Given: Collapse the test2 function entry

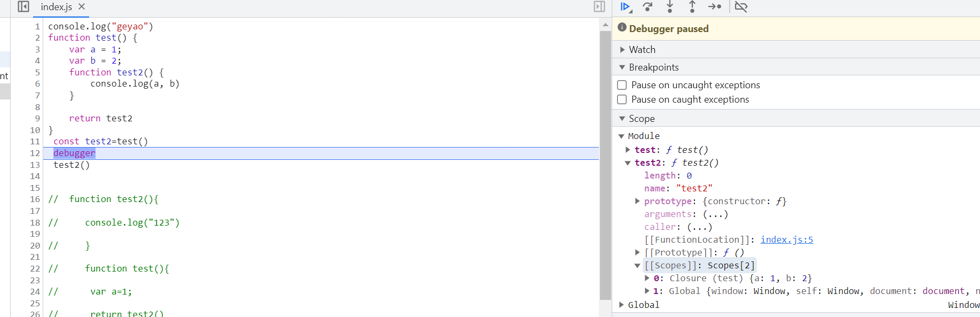Looking at the screenshot, I should coord(628,163).
